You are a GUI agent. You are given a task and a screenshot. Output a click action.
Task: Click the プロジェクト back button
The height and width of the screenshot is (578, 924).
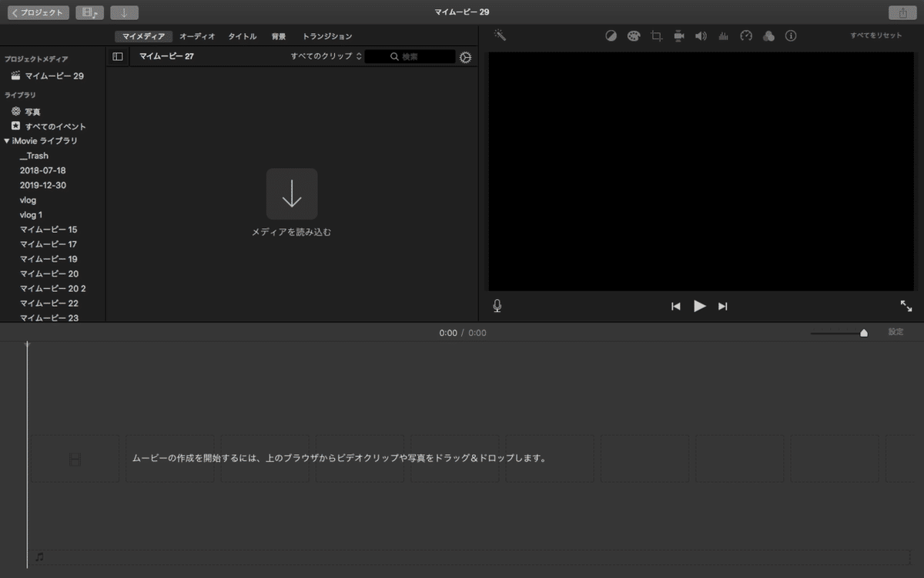point(38,12)
